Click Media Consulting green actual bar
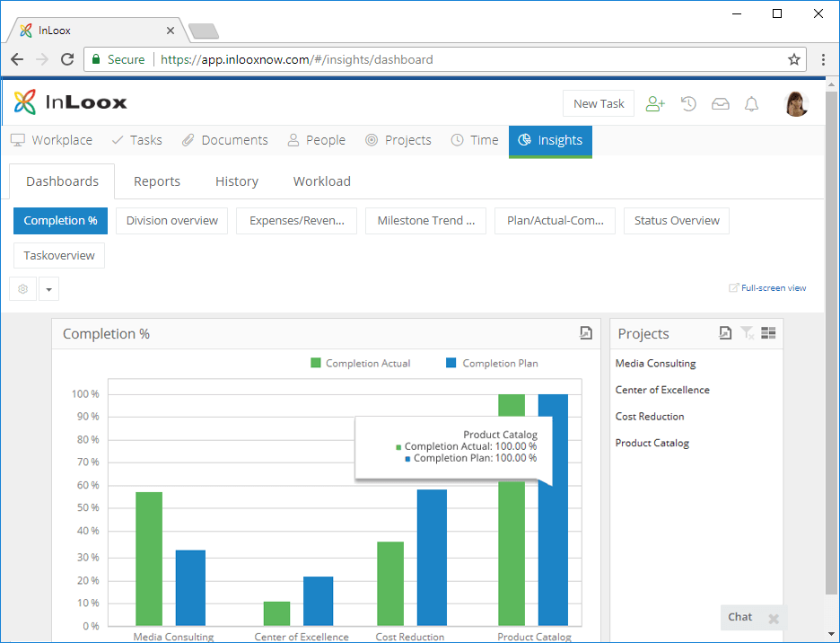Screen dimensions: 840x643 point(149,559)
